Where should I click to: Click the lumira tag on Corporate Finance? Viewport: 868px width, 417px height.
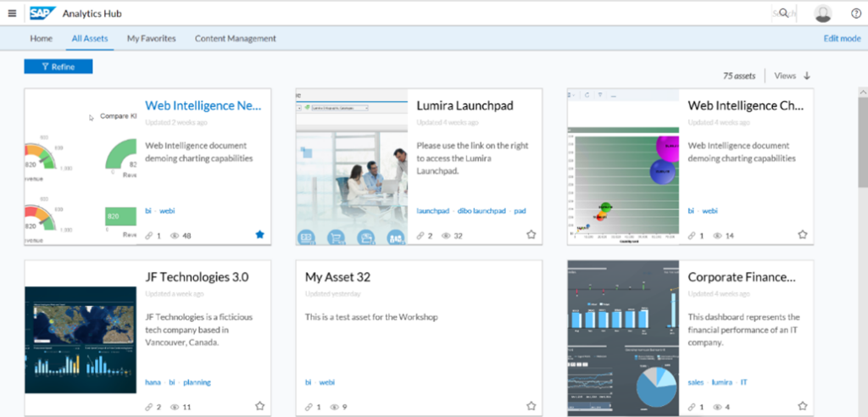pos(722,382)
